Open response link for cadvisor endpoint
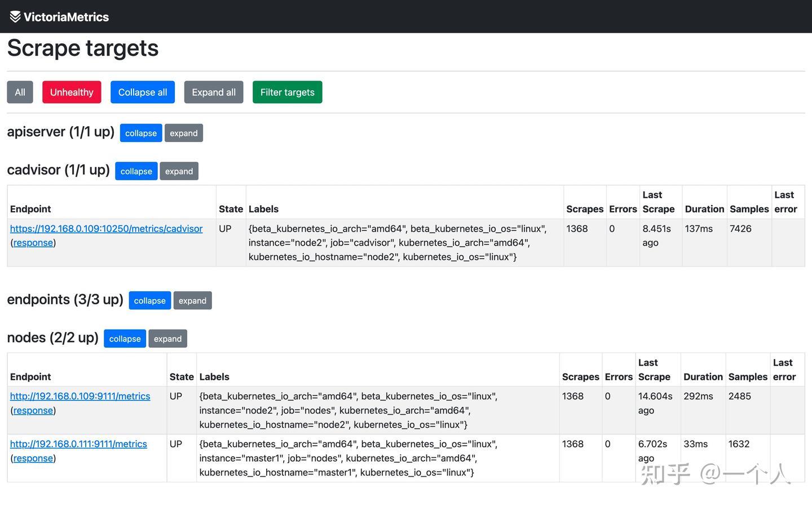 (x=33, y=243)
